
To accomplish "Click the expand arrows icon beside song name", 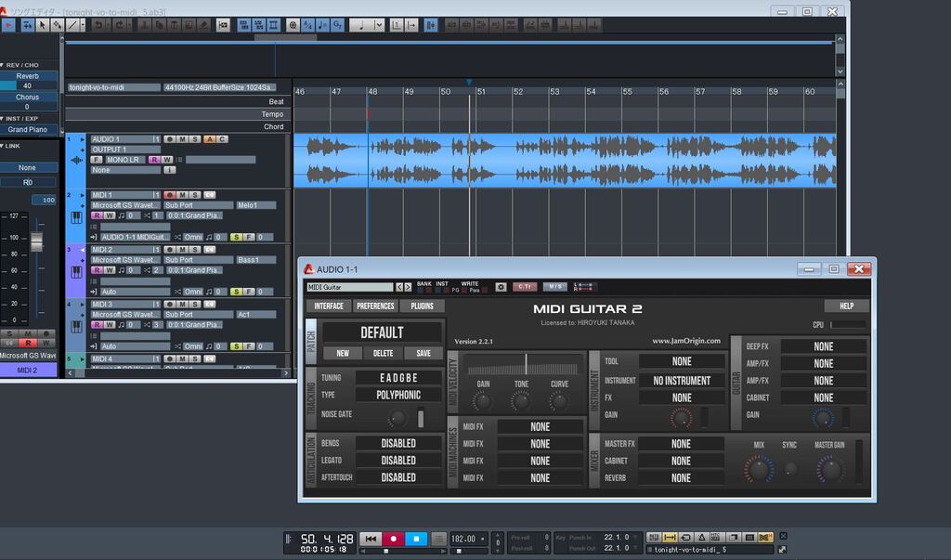I will click(x=782, y=550).
